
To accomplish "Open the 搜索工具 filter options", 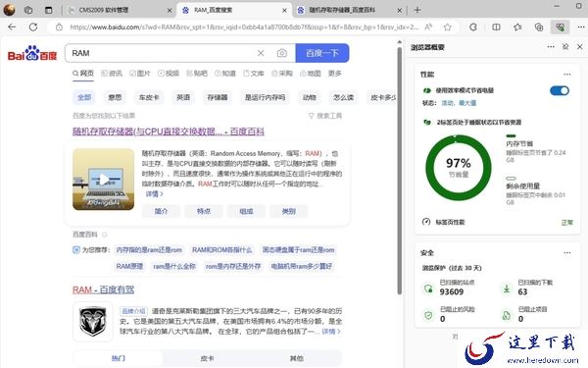I will coord(325,116).
